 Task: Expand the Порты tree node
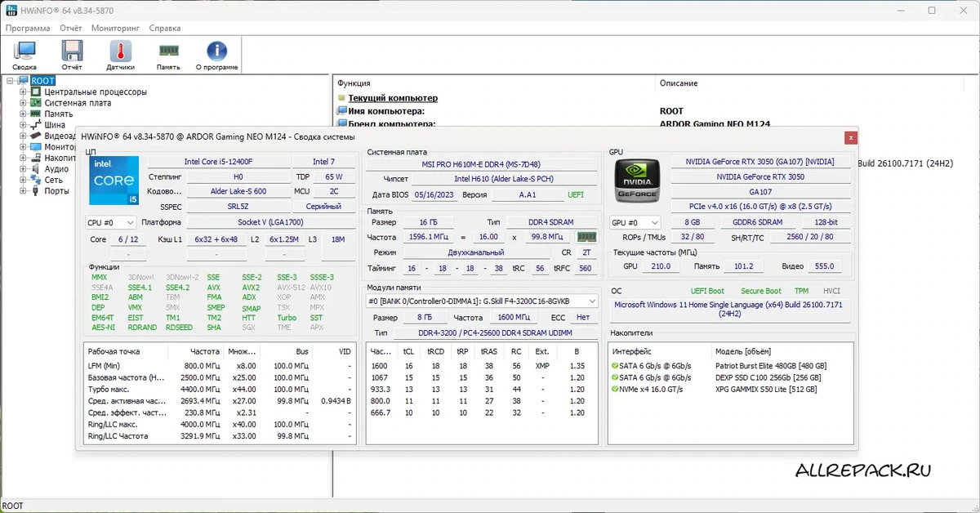tap(24, 191)
